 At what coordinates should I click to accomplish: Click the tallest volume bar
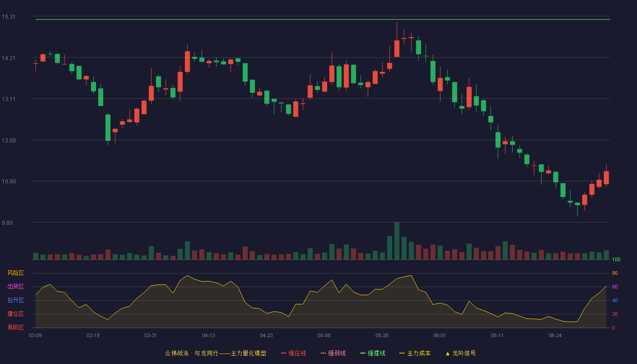pos(397,241)
